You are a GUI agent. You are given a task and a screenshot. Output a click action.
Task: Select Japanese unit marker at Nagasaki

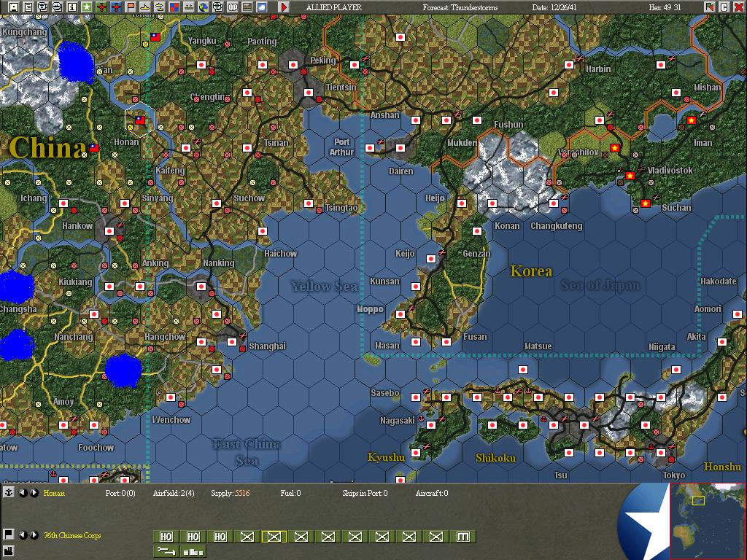pyautogui.click(x=431, y=425)
